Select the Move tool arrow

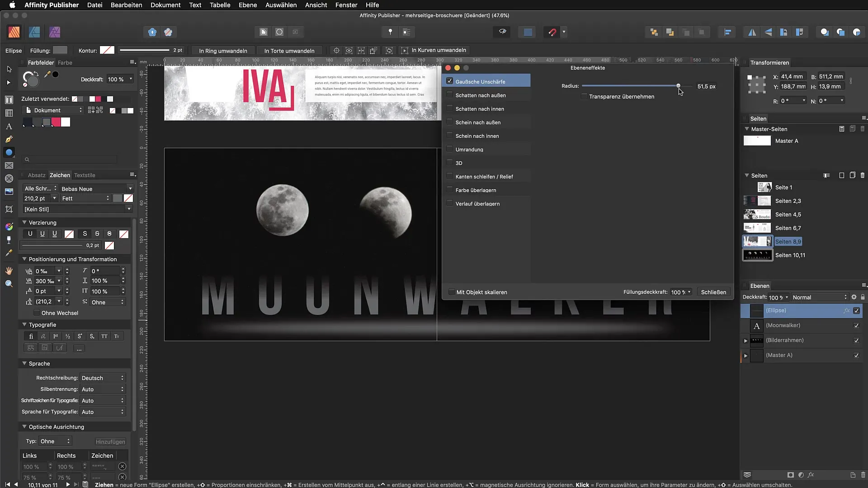point(9,69)
